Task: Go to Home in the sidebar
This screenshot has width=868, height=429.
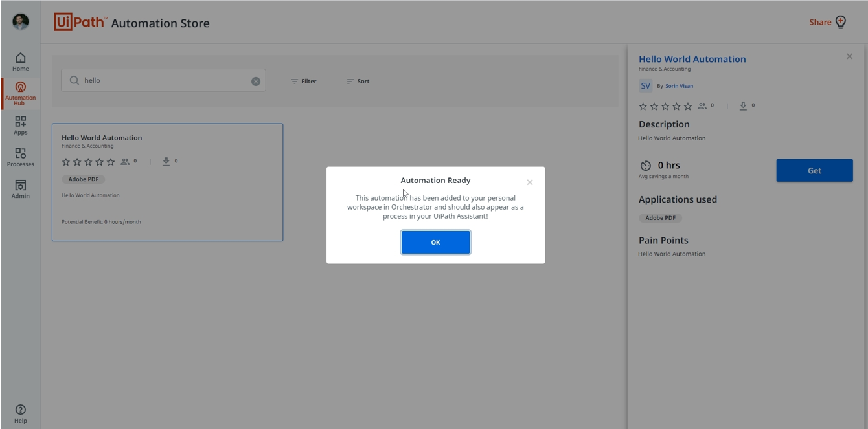Action: coord(21,62)
